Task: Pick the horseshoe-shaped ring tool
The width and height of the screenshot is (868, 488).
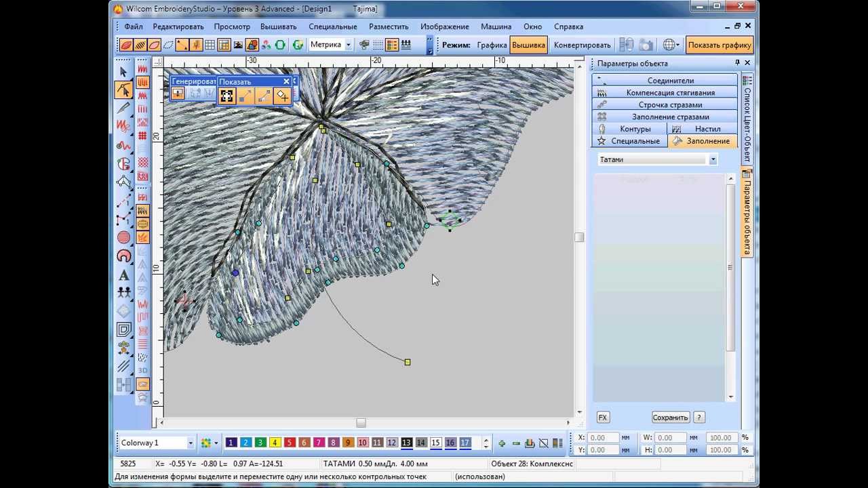Action: pyautogui.click(x=123, y=256)
